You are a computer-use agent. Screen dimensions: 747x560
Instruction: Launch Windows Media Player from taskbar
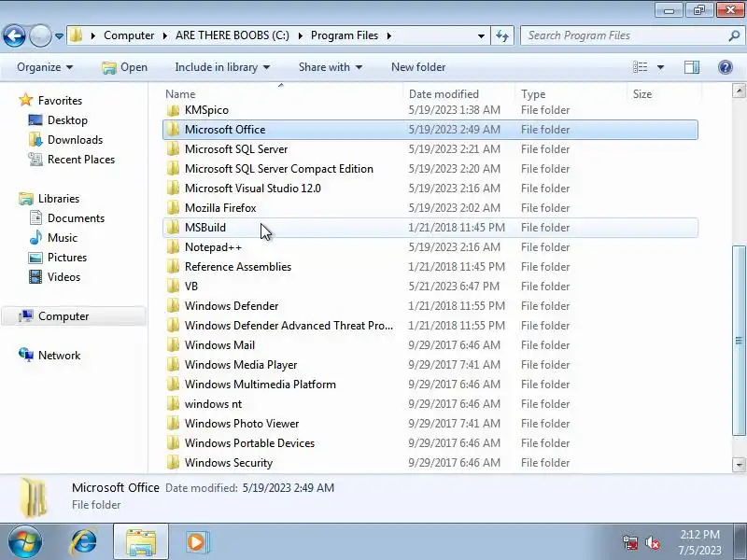click(x=196, y=542)
